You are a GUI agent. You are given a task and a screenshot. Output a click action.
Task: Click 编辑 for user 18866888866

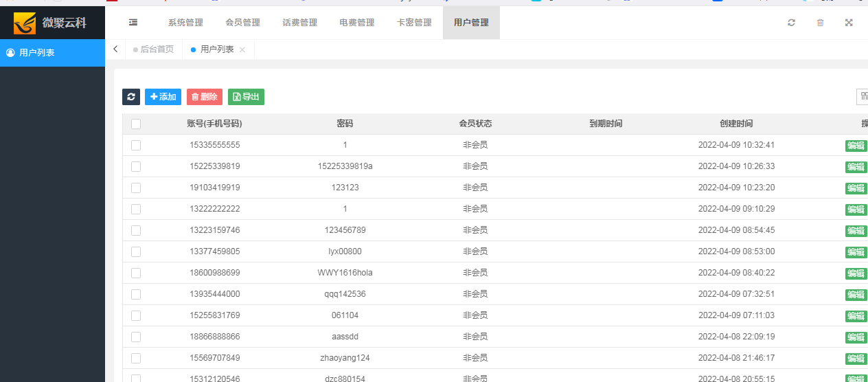(856, 337)
